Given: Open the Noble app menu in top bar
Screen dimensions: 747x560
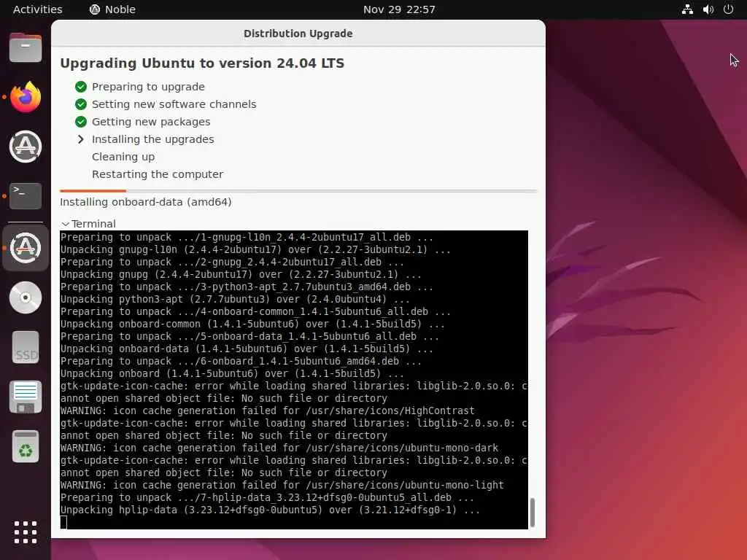Looking at the screenshot, I should tap(112, 9).
